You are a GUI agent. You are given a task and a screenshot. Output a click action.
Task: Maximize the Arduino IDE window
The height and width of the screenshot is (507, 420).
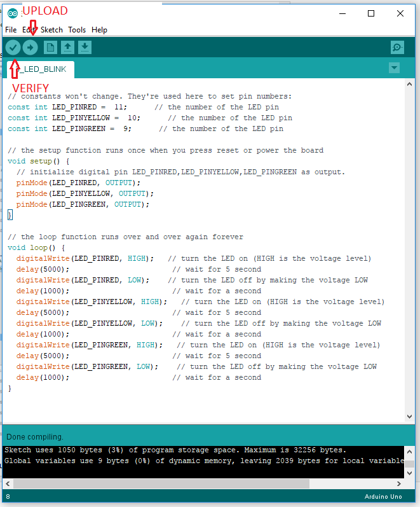point(371,13)
